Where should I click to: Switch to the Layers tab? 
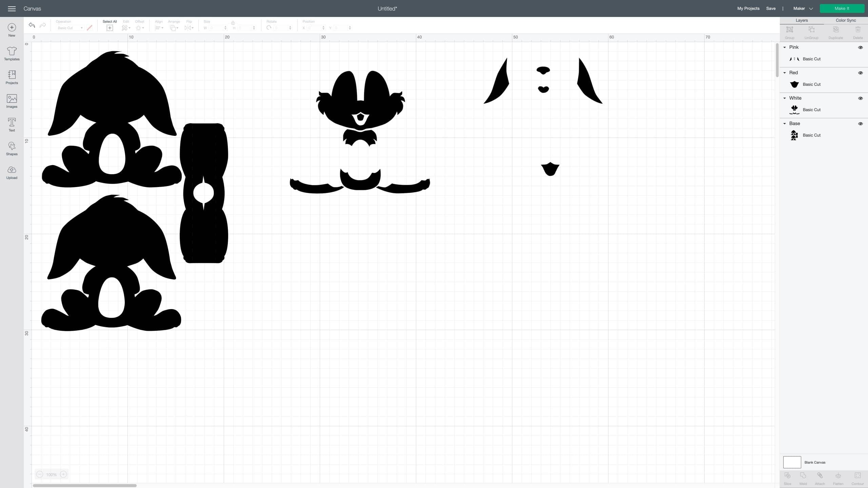[802, 20]
